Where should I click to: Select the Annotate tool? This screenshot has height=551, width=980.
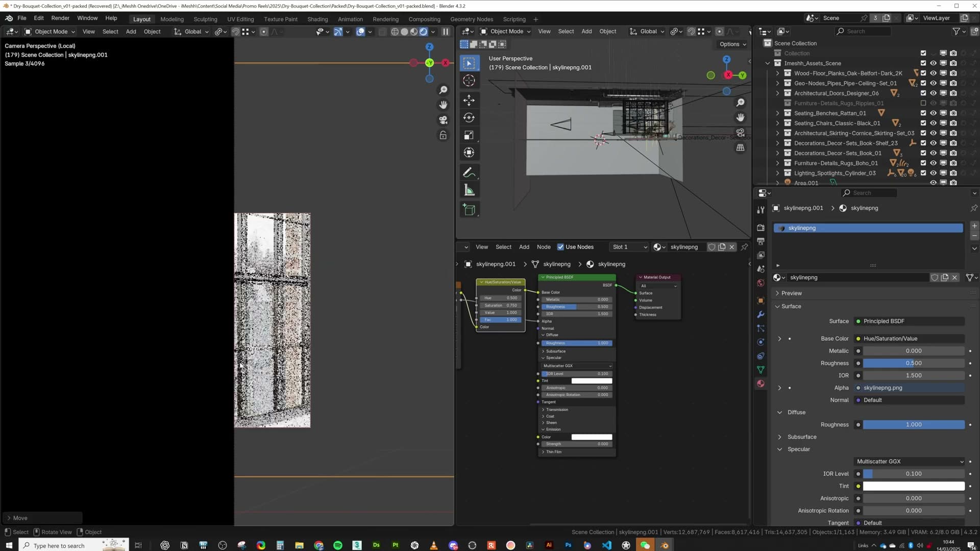pos(469,173)
